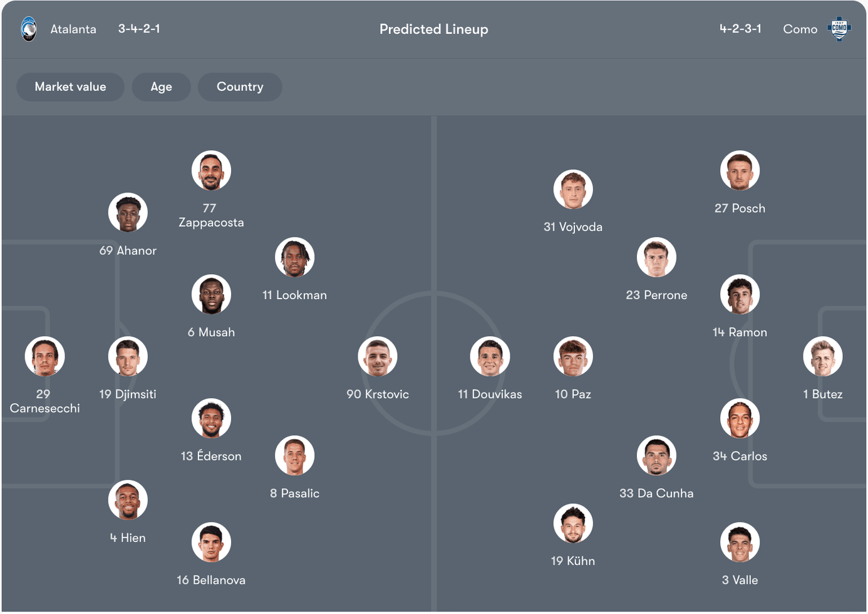Viewport: 868px width, 614px height.
Task: Toggle the Market value filter
Action: pyautogui.click(x=70, y=87)
